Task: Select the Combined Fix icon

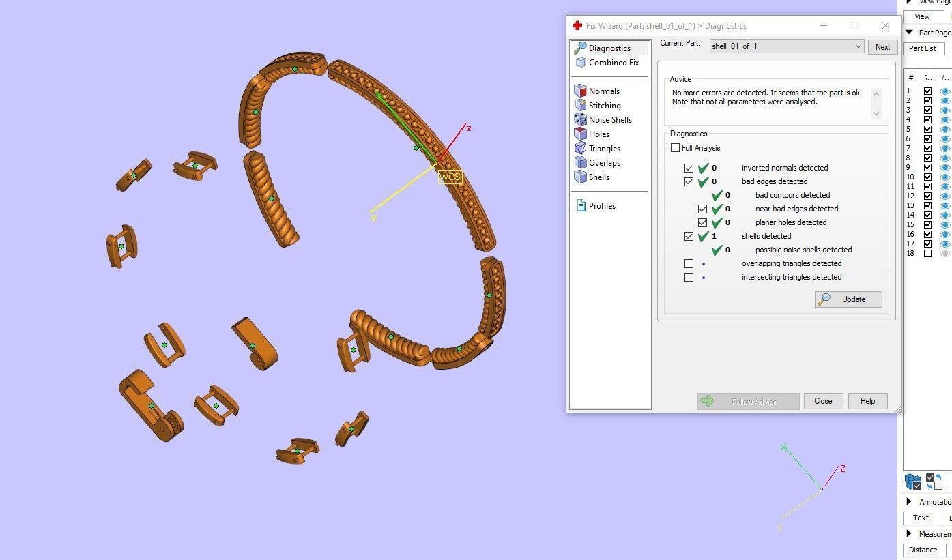Action: (581, 63)
